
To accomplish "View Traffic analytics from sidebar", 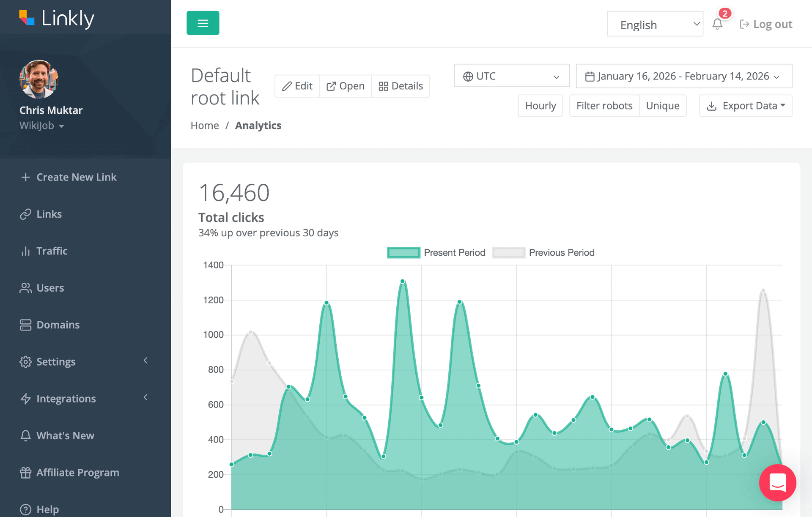I will (x=52, y=251).
